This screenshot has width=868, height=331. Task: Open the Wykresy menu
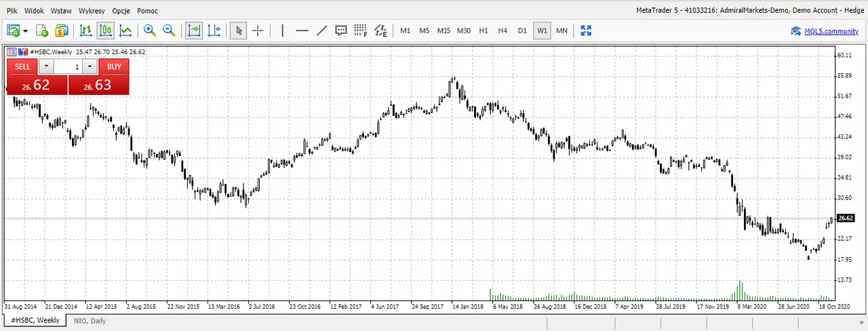point(92,11)
